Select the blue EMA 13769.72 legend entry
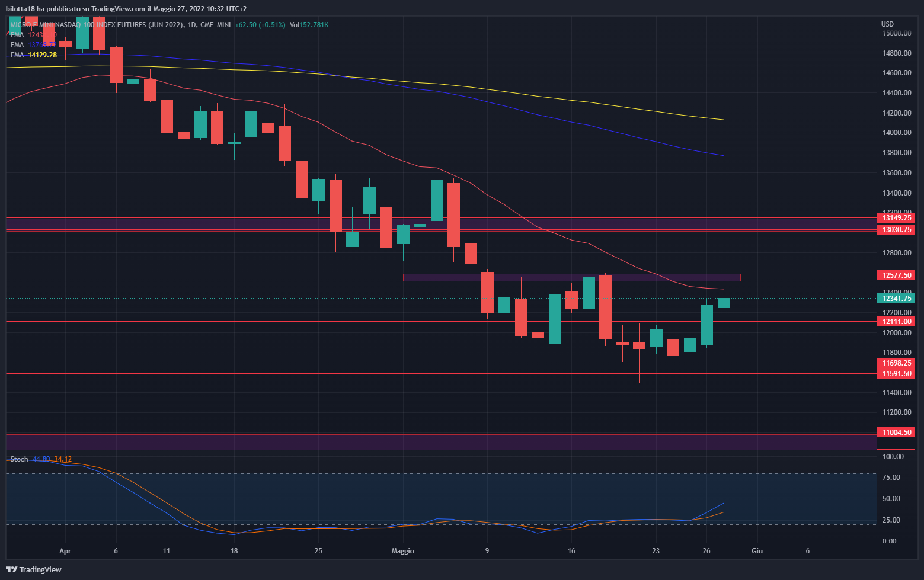Screen dimensions: 924x580 tap(34, 45)
